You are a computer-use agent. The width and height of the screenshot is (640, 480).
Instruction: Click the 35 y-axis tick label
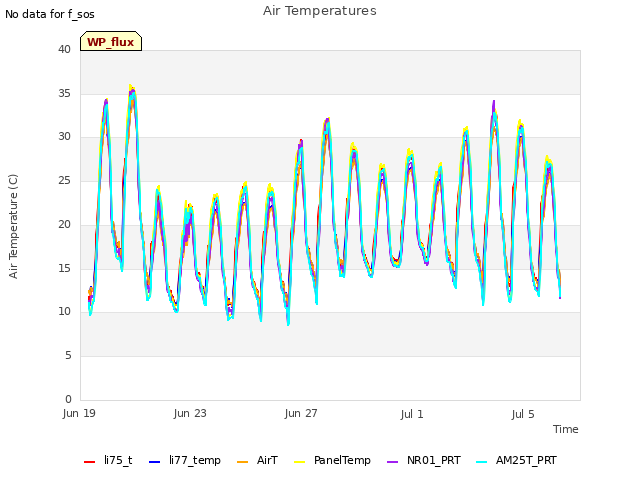pyautogui.click(x=64, y=93)
